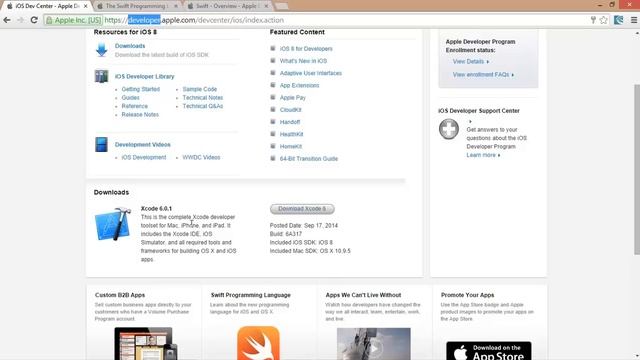Open the Downloads resource link
The image size is (640, 360).
tap(130, 46)
